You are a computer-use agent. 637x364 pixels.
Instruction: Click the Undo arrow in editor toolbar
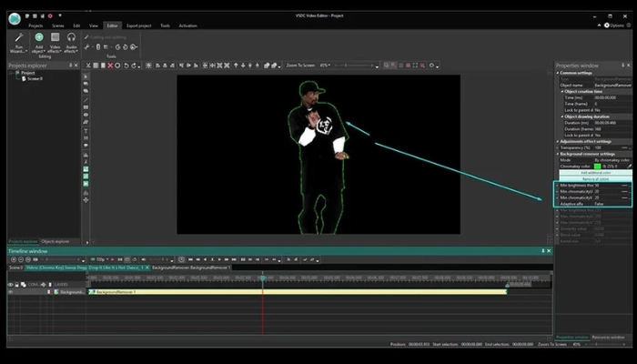(x=126, y=66)
